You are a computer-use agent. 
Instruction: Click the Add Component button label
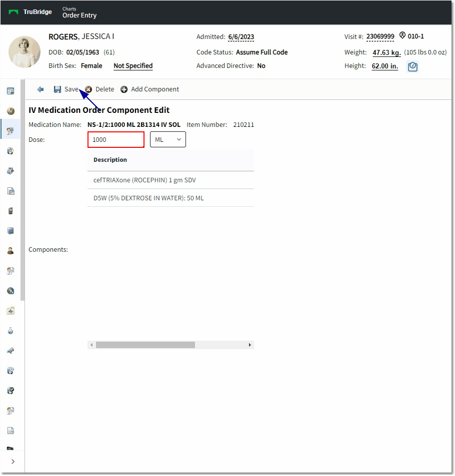[155, 89]
